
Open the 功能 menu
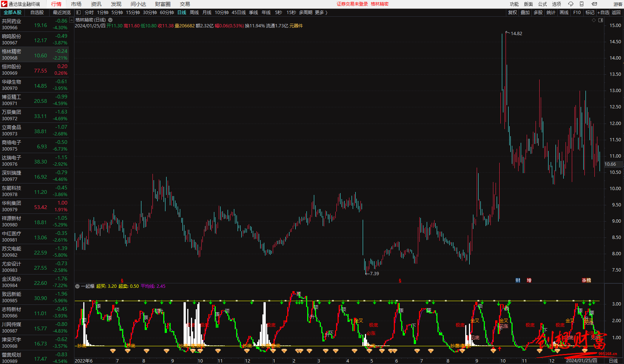514,4
